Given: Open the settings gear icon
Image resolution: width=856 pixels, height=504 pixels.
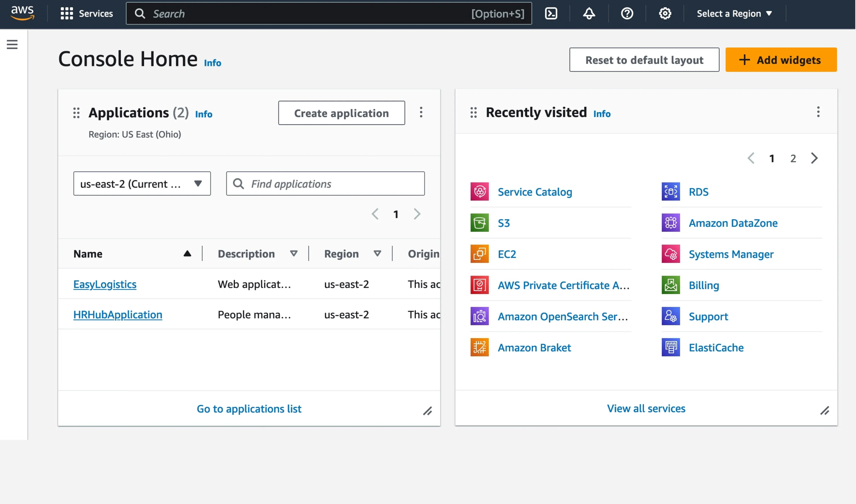Looking at the screenshot, I should (x=665, y=14).
